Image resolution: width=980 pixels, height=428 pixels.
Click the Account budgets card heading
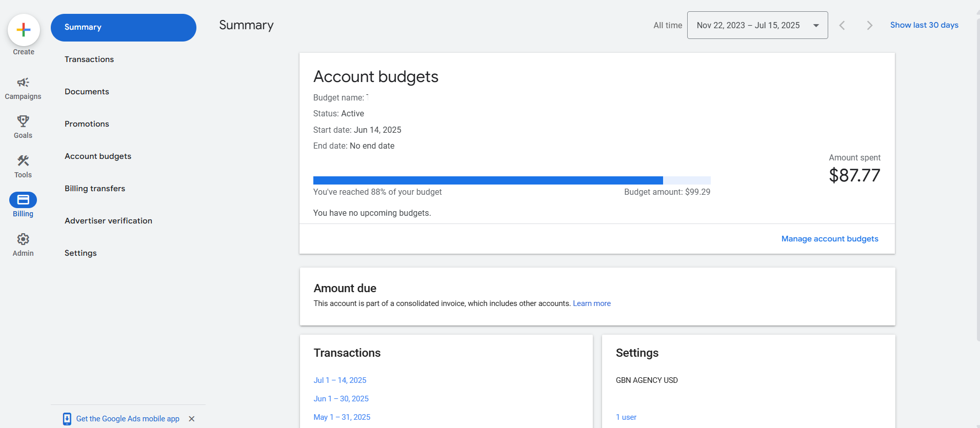click(376, 76)
